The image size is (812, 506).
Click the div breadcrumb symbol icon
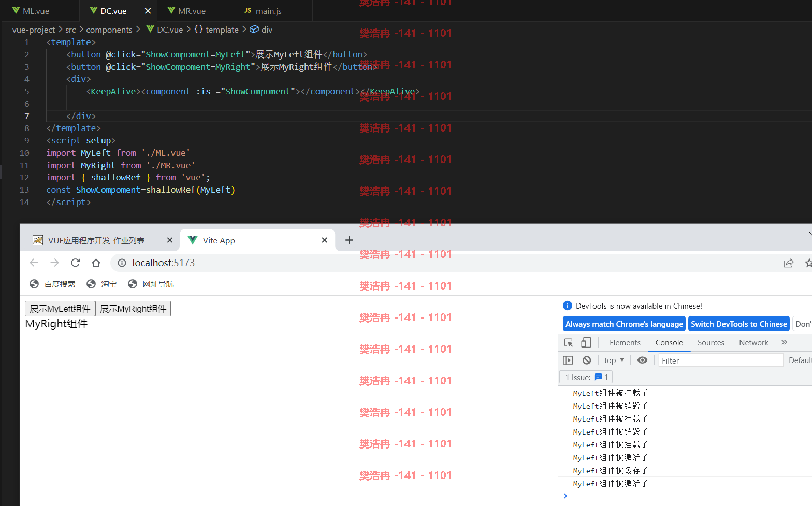254,30
